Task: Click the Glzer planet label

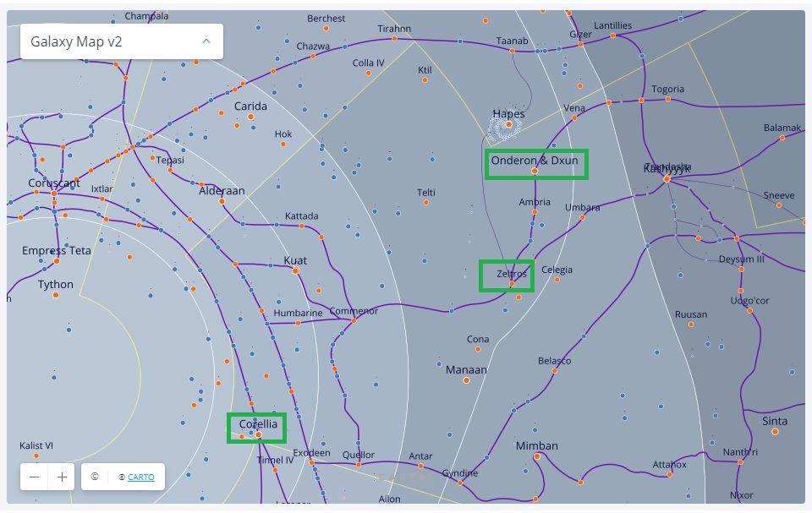Action: tap(580, 34)
